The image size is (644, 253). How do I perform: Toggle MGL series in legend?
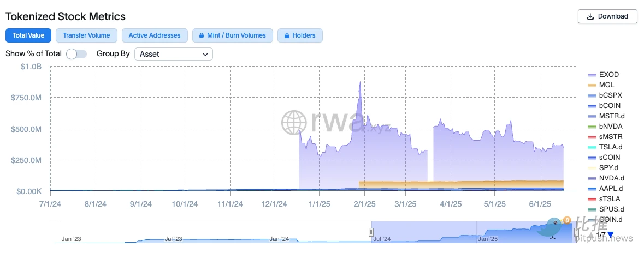pyautogui.click(x=602, y=85)
